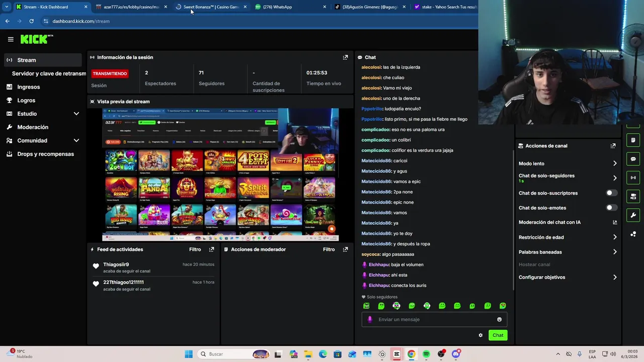Open the camera channel-actions icon in right sidebar
This screenshot has width=644, height=362.
click(633, 196)
